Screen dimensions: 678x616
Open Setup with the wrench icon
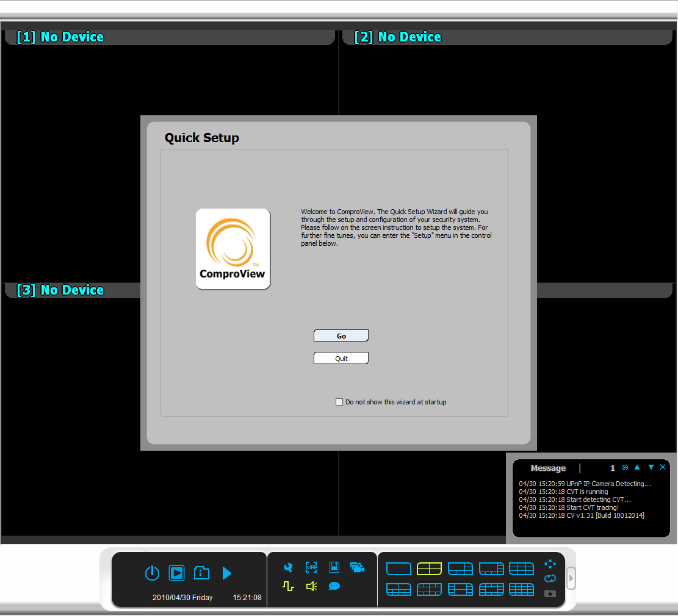pyautogui.click(x=288, y=567)
